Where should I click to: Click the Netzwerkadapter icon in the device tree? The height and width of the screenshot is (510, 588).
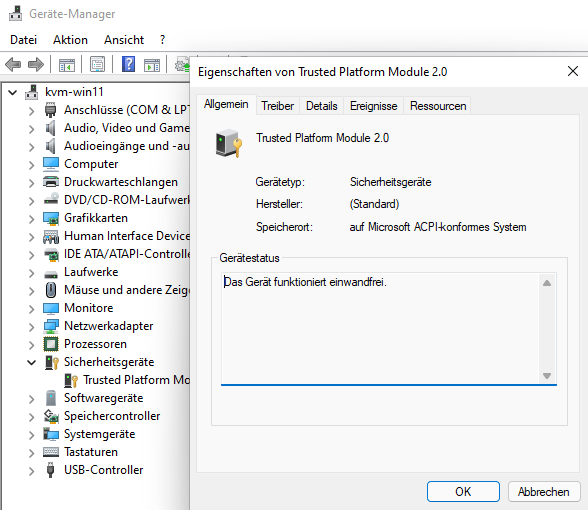pyautogui.click(x=51, y=326)
